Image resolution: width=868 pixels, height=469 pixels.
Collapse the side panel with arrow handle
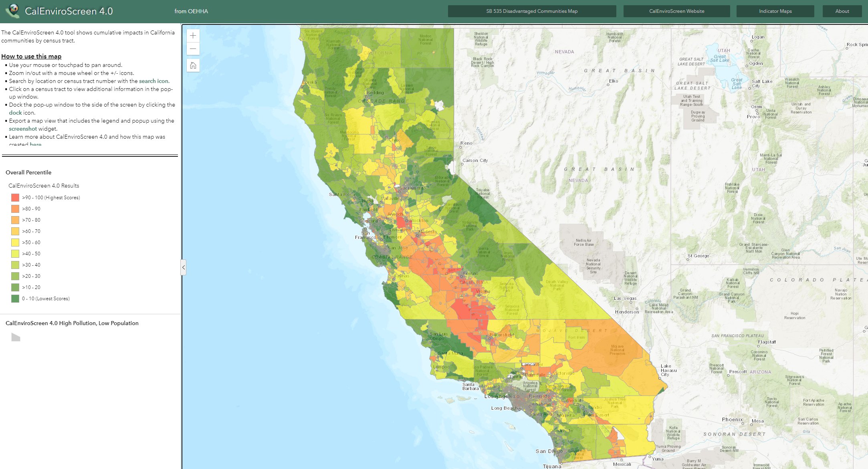(184, 267)
